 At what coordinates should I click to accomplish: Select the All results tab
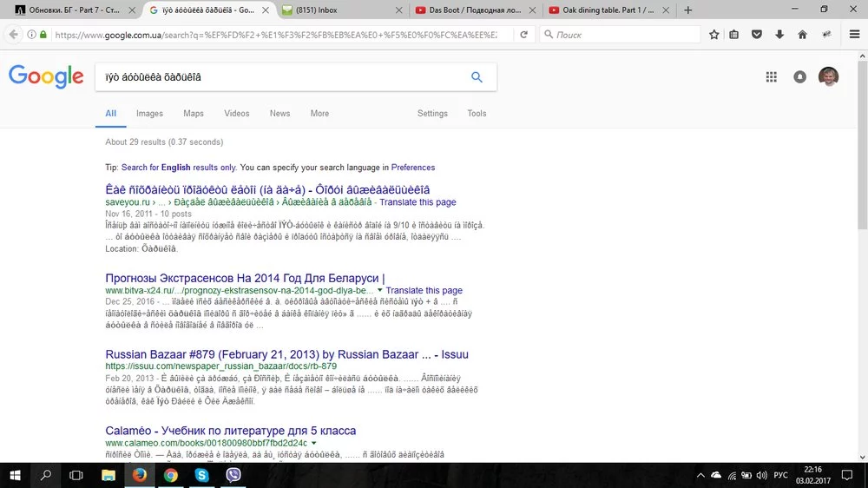[111, 113]
